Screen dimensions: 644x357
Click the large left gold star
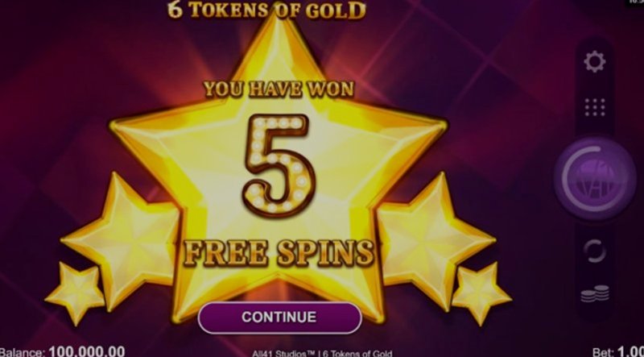click(x=122, y=239)
